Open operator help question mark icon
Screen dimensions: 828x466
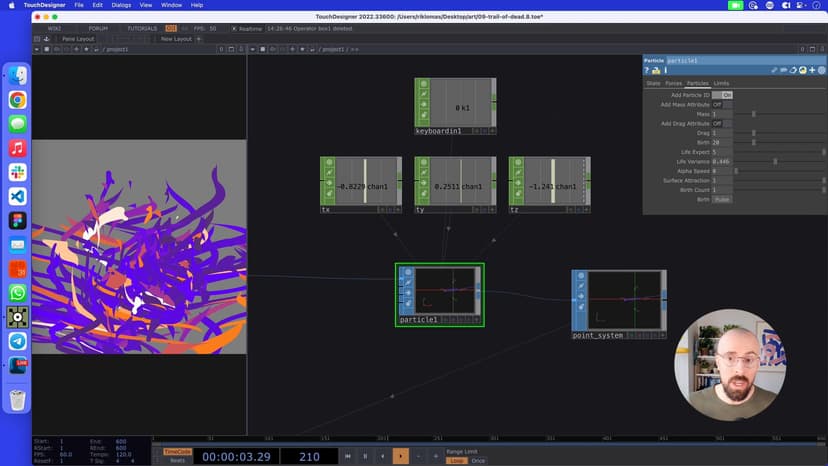[647, 70]
